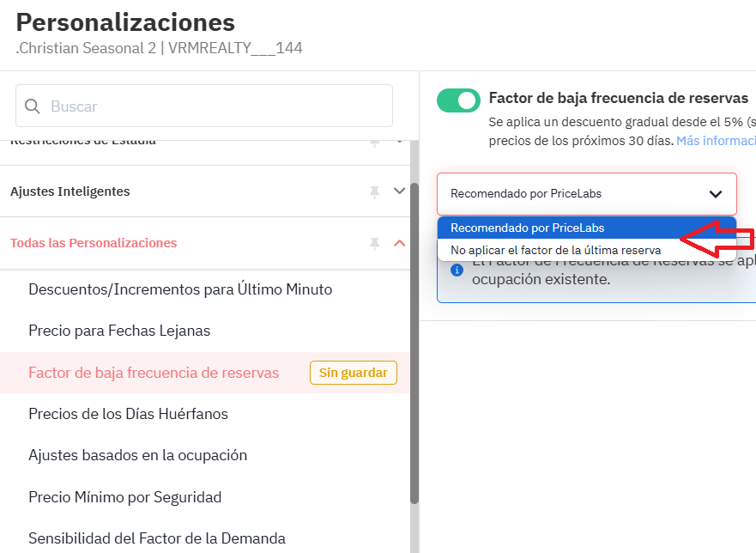Screen dimensions: 756x553
Task: Select Todas las Personalizaciones heading
Action: click(x=94, y=243)
